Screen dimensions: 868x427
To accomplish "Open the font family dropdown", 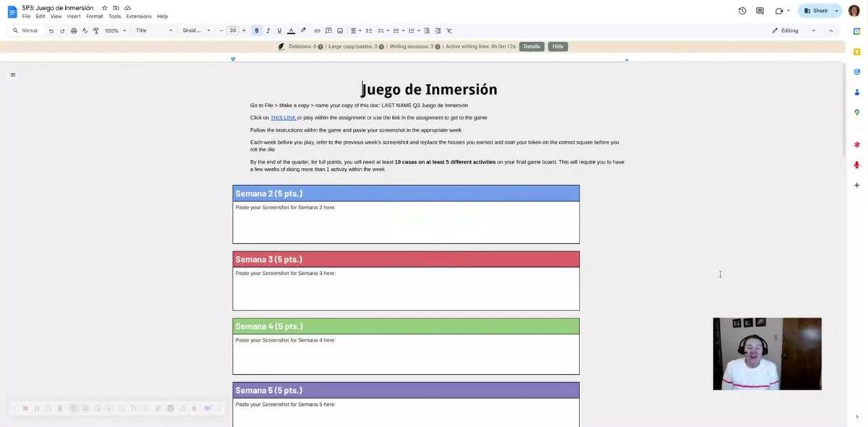I will point(192,28).
